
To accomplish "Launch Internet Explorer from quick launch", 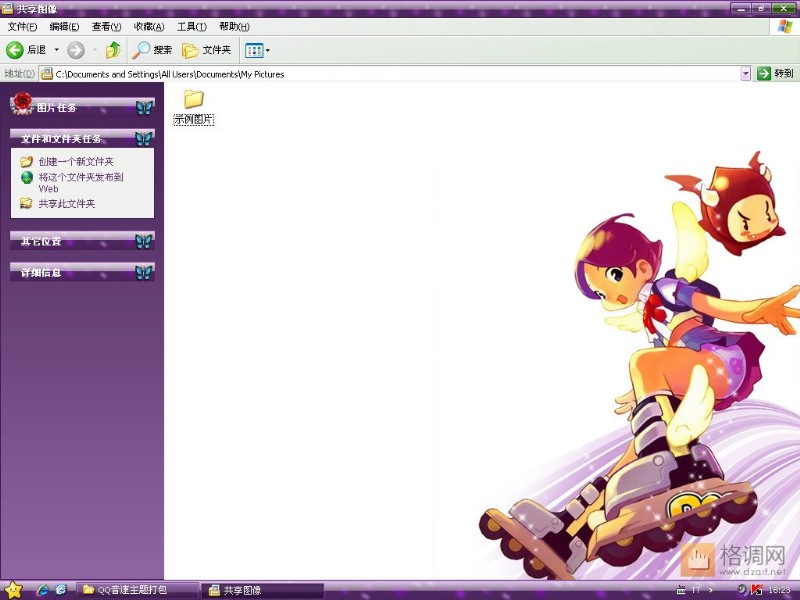I will tap(43, 590).
